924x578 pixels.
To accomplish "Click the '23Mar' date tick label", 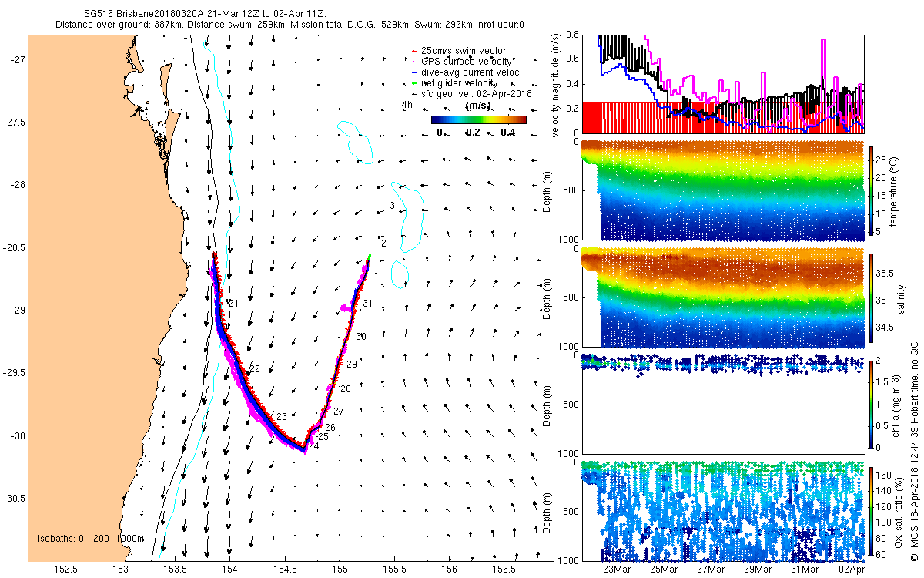I will pos(617,570).
